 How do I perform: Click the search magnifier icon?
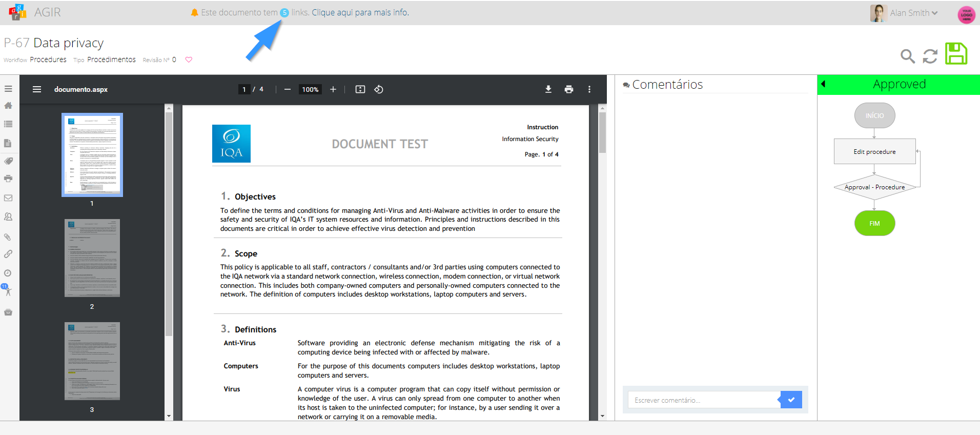pos(908,56)
